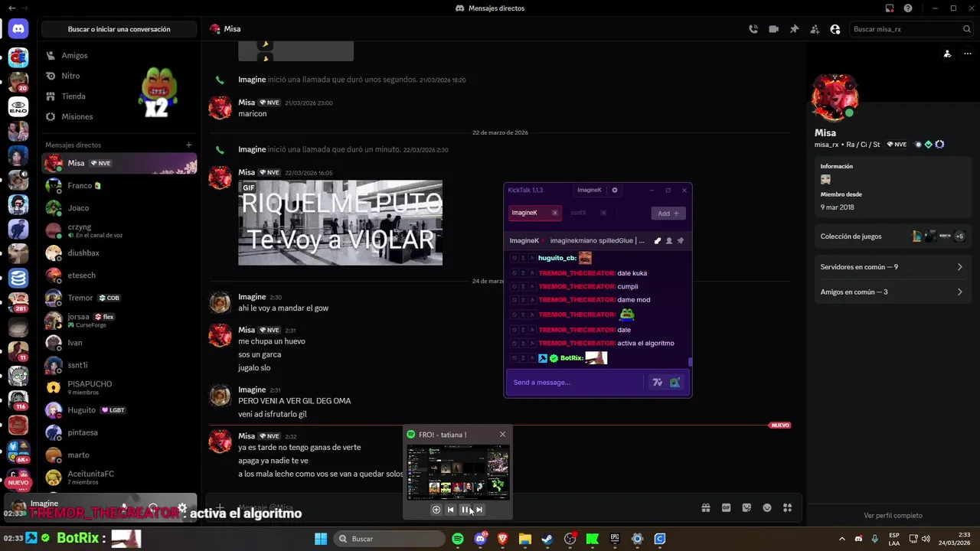Open Spotify from the taskbar

click(x=458, y=539)
